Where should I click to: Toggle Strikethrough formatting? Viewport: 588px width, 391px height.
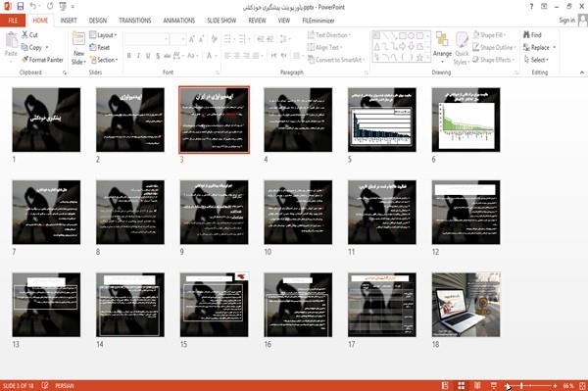tap(168, 56)
